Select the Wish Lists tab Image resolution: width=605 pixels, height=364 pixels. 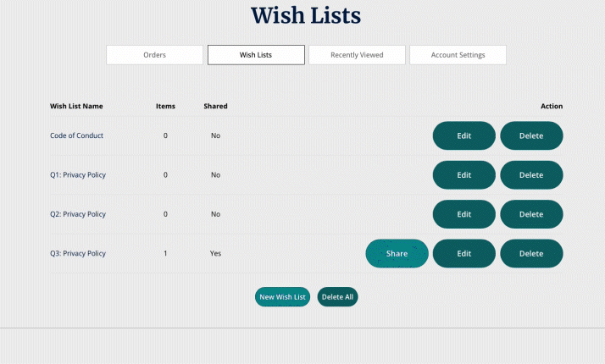click(256, 55)
